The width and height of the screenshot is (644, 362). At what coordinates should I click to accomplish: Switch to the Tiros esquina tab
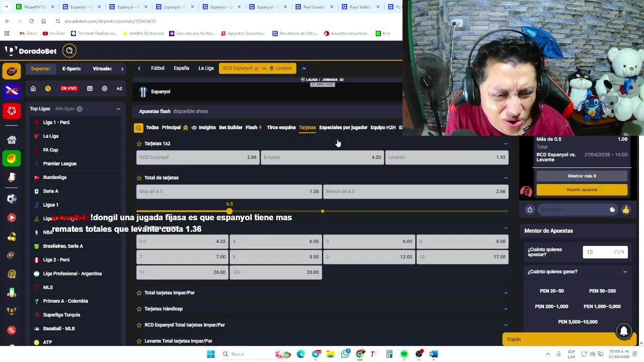(x=281, y=128)
